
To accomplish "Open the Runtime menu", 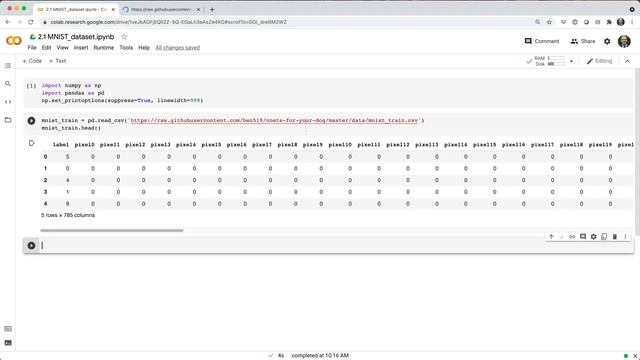I will click(104, 48).
